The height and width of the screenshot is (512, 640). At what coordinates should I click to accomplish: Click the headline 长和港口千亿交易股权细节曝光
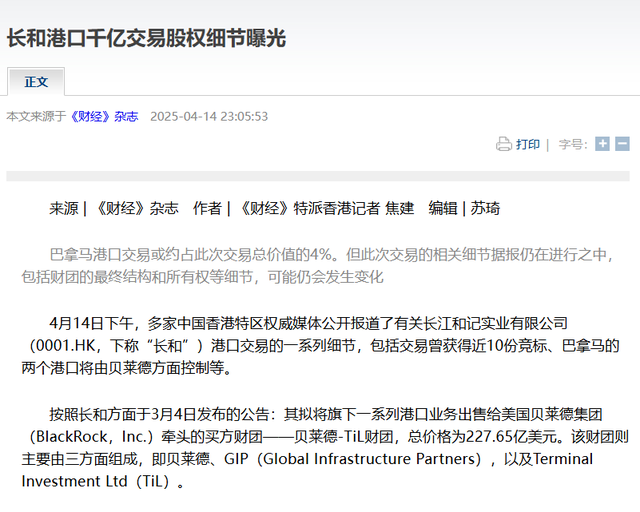[x=146, y=39]
